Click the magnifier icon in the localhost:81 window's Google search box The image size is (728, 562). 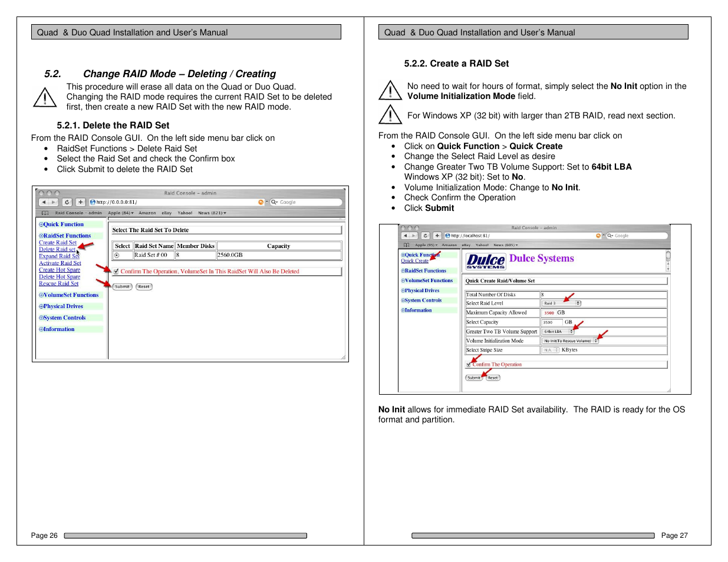pos(610,236)
